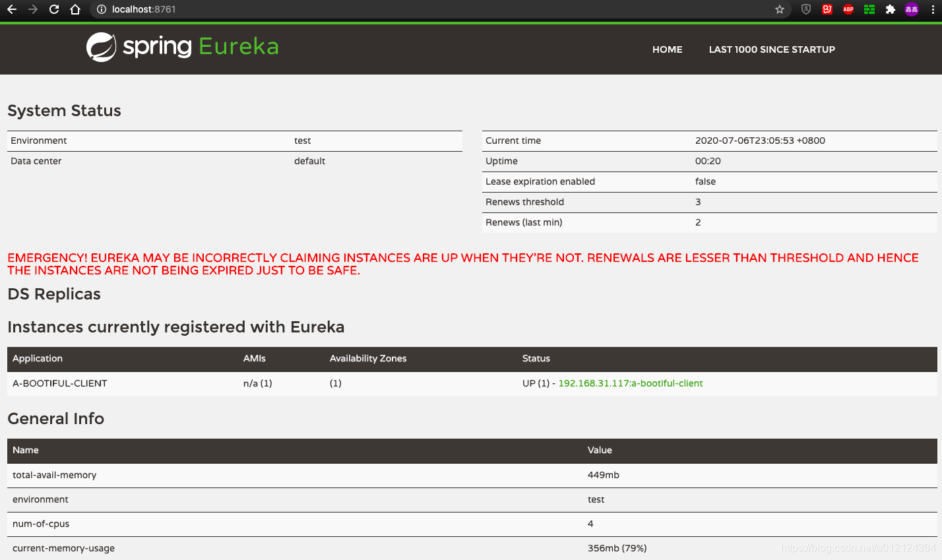Click the AMIs column header

[255, 358]
